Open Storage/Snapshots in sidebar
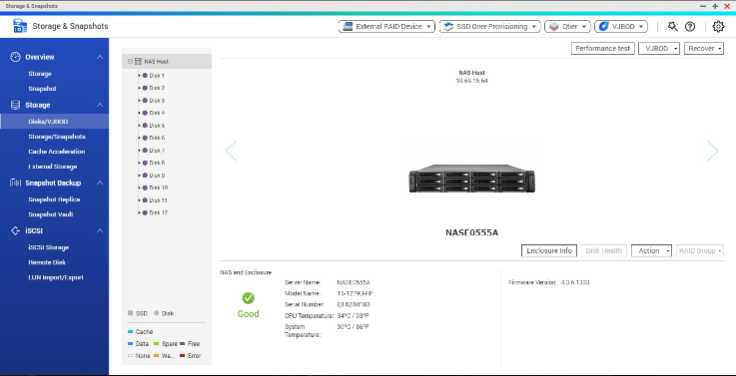736x376 pixels. coord(57,137)
